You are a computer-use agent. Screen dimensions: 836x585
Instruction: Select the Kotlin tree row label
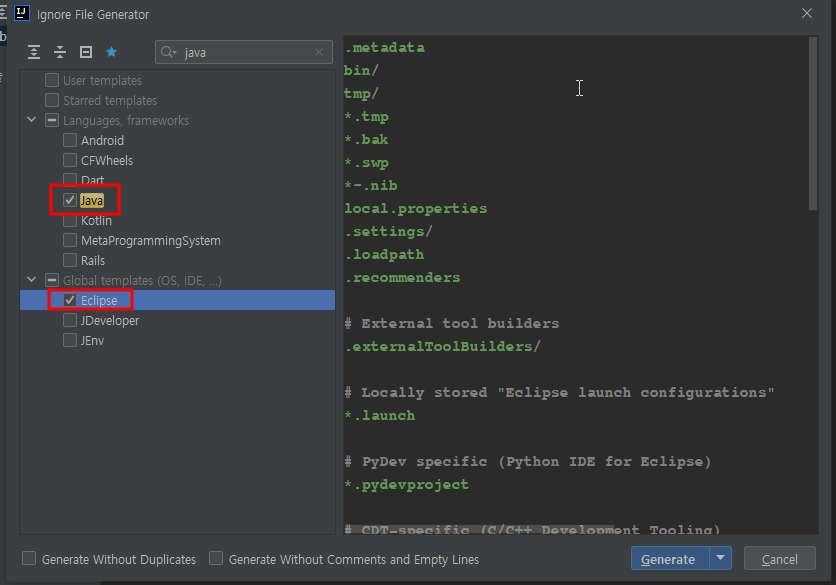(96, 220)
